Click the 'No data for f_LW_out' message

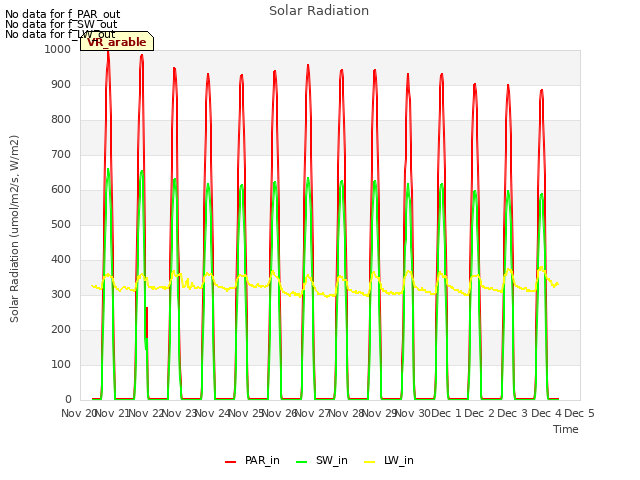coord(60,34)
